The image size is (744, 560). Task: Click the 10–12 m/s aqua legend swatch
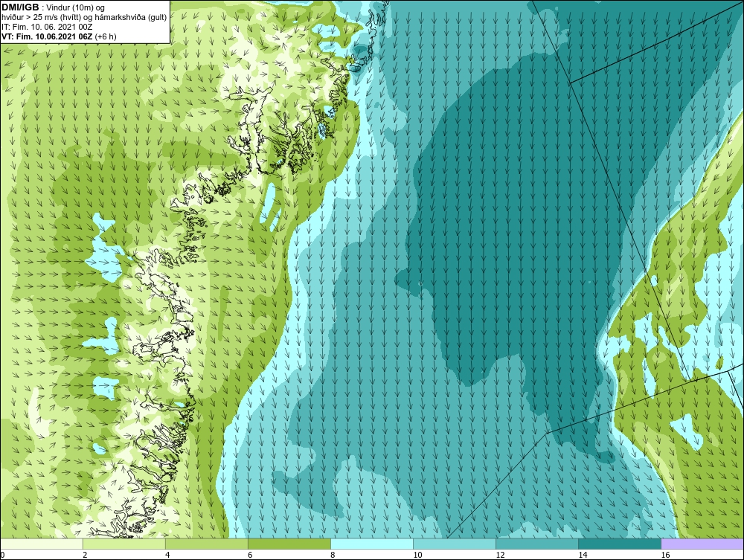pyautogui.click(x=455, y=544)
